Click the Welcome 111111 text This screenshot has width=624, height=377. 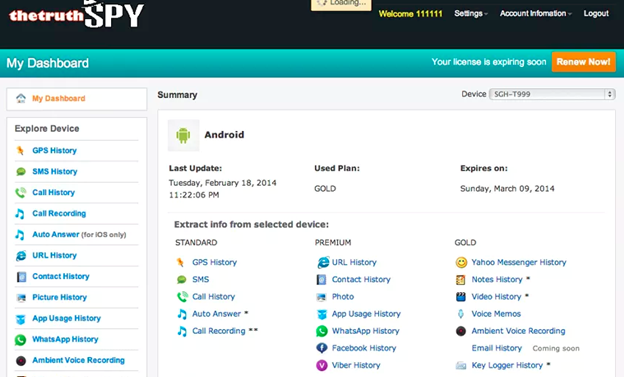[410, 14]
